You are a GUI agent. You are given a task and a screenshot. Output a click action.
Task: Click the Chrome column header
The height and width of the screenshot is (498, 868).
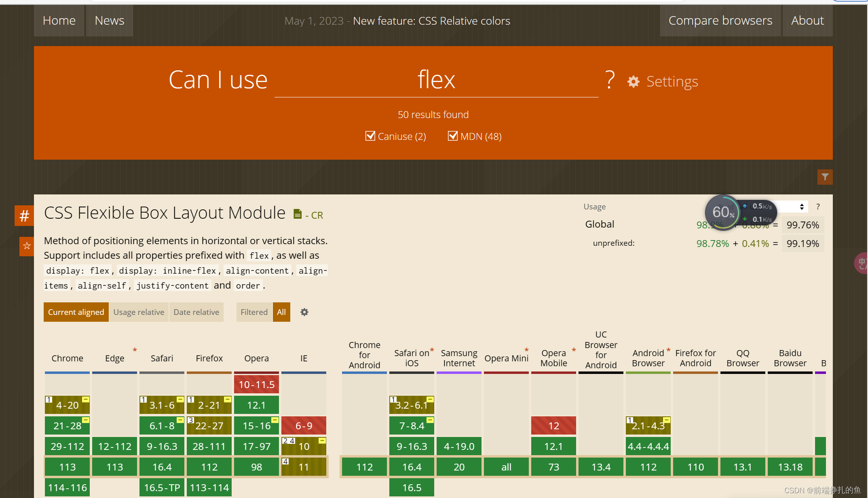click(67, 358)
